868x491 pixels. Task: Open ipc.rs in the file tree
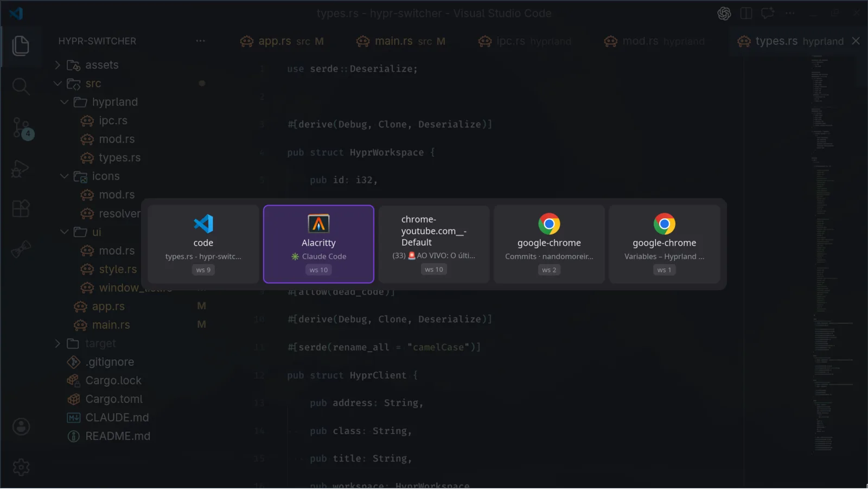[x=113, y=120]
